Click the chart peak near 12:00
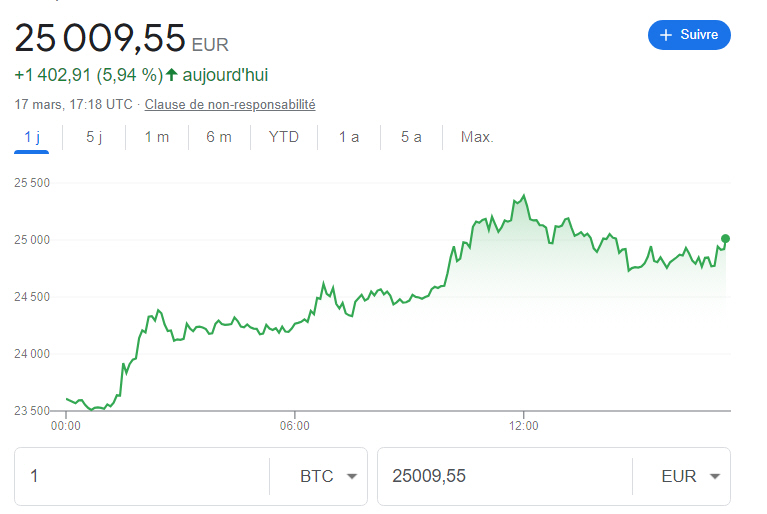This screenshot has height=514, width=767. pos(523,196)
